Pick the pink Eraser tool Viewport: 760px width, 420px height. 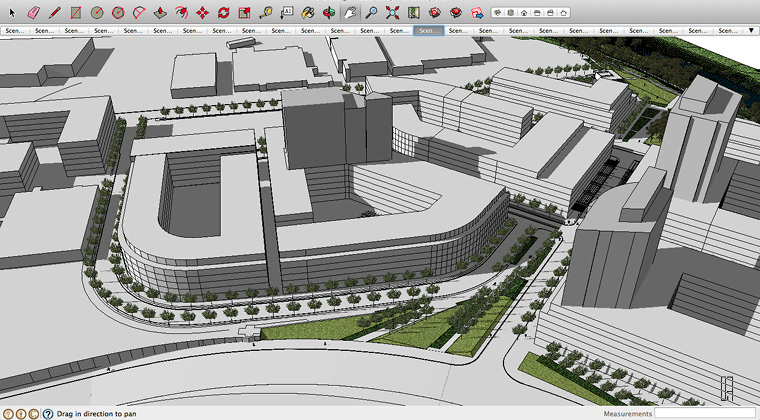coord(33,13)
